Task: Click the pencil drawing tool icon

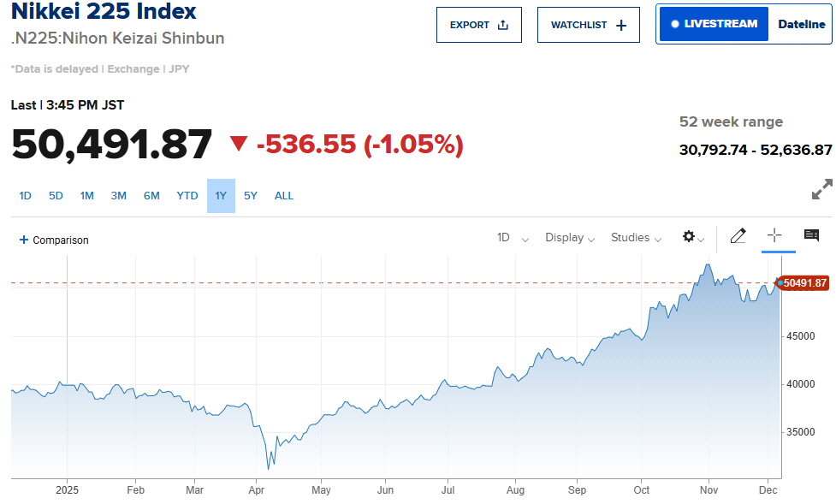Action: 738,236
